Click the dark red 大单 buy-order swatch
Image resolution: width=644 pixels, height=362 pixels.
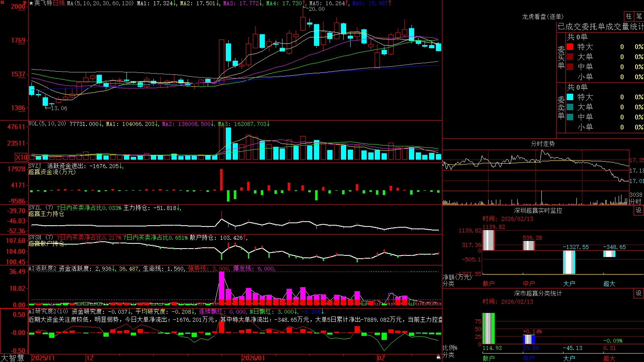coord(570,57)
